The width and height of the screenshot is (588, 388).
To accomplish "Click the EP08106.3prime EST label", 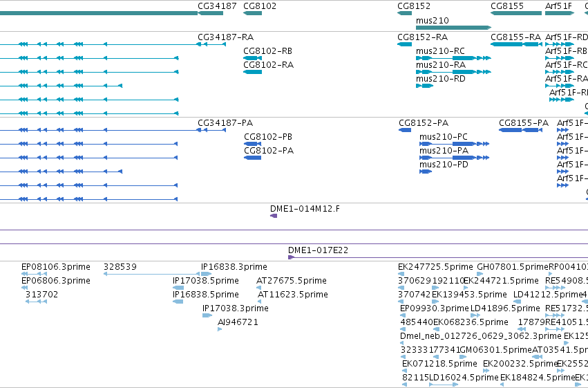I will coord(56,267).
